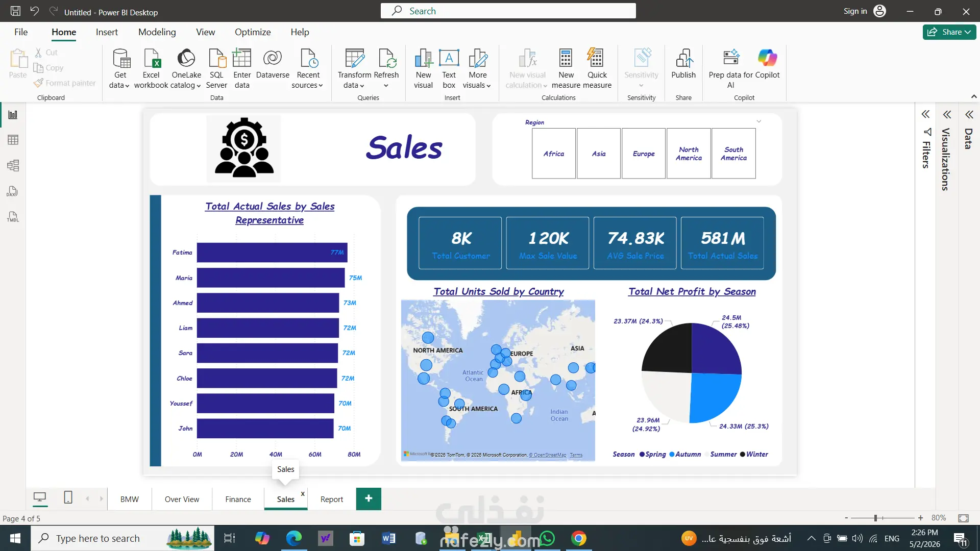
Task: Toggle Autumn in the season legend
Action: click(685, 454)
